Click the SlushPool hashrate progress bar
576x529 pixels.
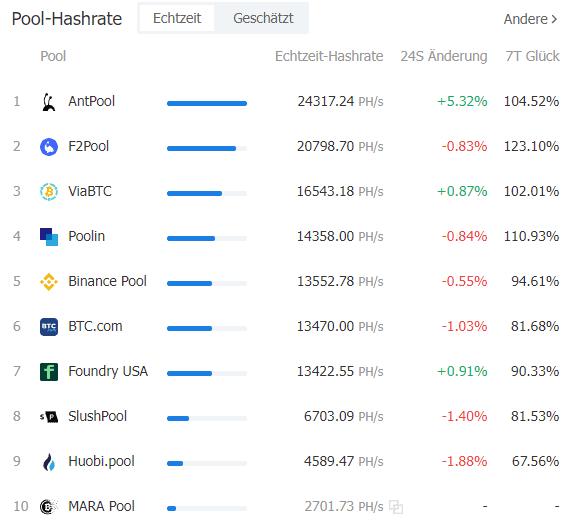[x=207, y=418]
